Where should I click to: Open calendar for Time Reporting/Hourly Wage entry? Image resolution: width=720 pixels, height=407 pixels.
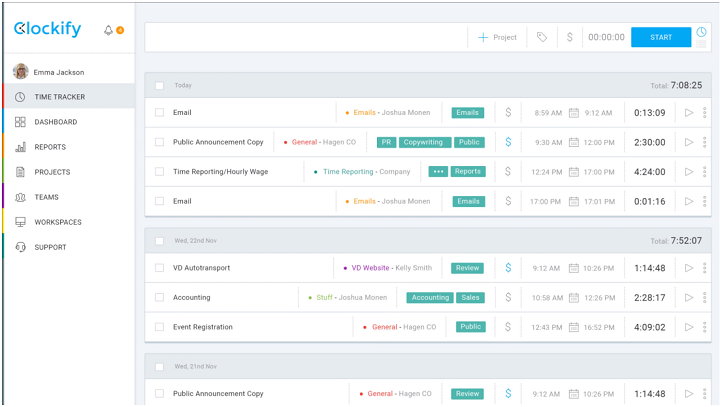574,172
